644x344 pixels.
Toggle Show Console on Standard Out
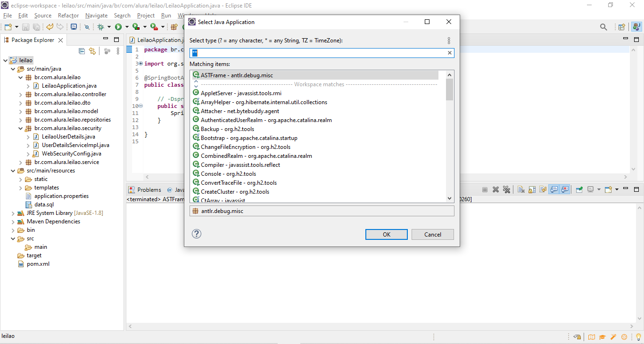pyautogui.click(x=554, y=189)
